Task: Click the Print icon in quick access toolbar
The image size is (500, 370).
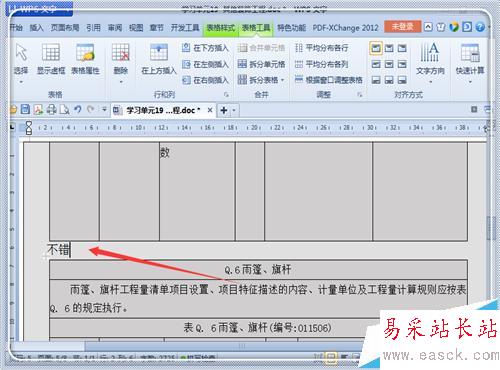Action: coord(51,109)
